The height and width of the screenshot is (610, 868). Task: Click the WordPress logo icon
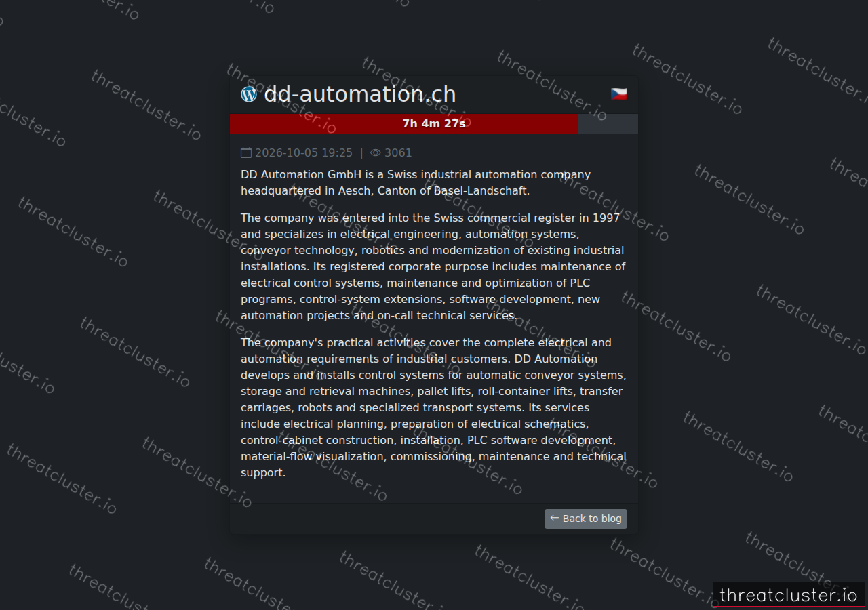tap(249, 94)
